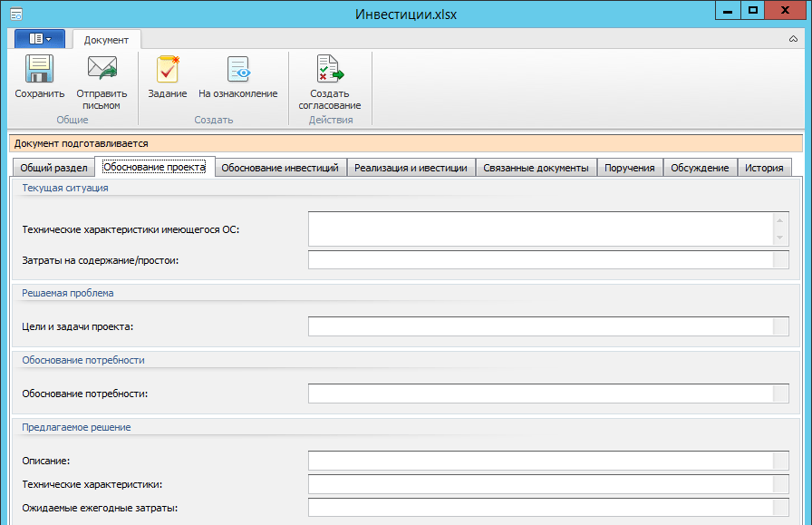Expand the Затраты на содержание/простои field button

click(x=780, y=260)
